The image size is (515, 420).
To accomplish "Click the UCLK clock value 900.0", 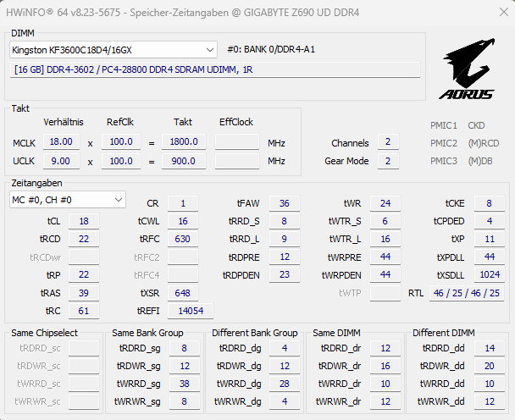I will [184, 161].
